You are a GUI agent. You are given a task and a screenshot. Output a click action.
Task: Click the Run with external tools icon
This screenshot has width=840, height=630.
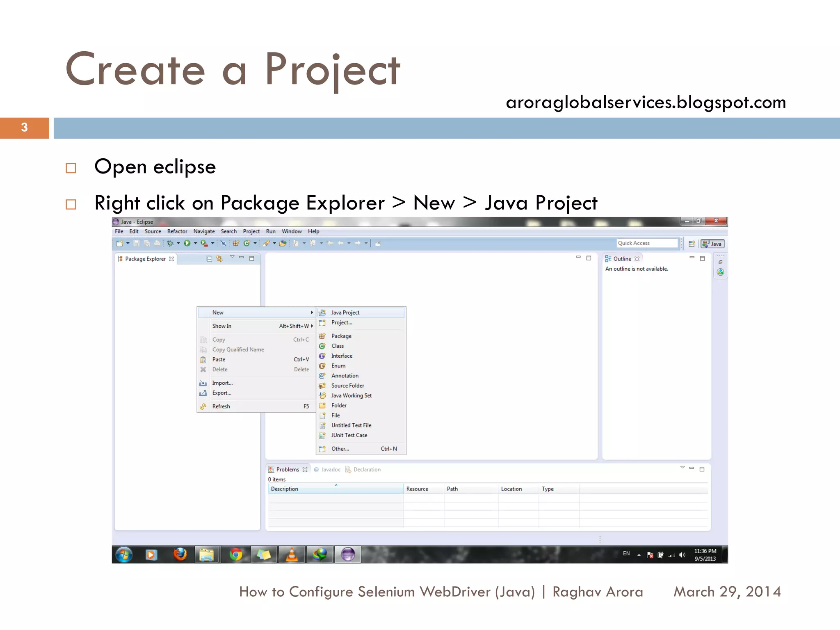point(204,243)
